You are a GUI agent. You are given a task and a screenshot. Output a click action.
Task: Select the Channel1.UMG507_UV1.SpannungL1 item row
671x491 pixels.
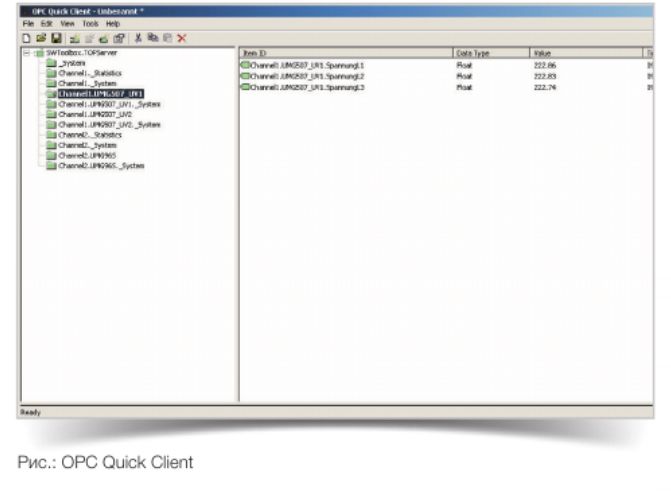point(308,64)
